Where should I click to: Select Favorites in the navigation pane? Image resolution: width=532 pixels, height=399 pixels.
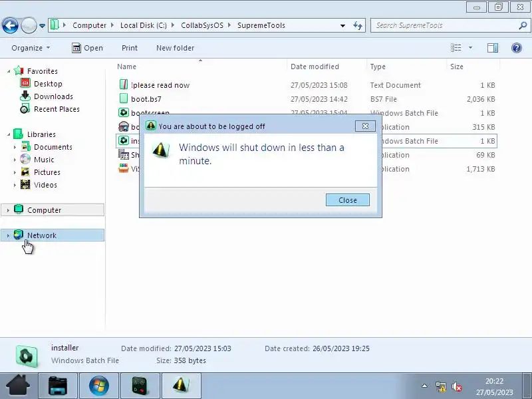(42, 71)
